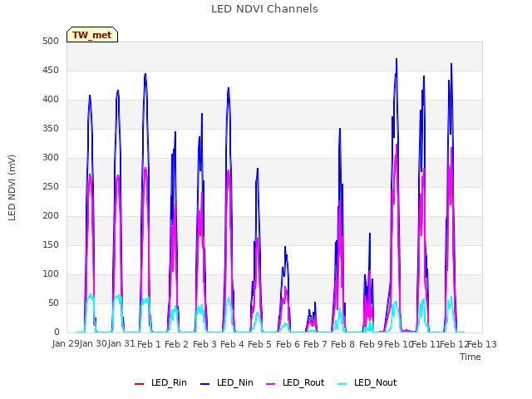Toggle the LED_Nin legend label
Image resolution: width=532 pixels, height=399 pixels.
pos(235,382)
